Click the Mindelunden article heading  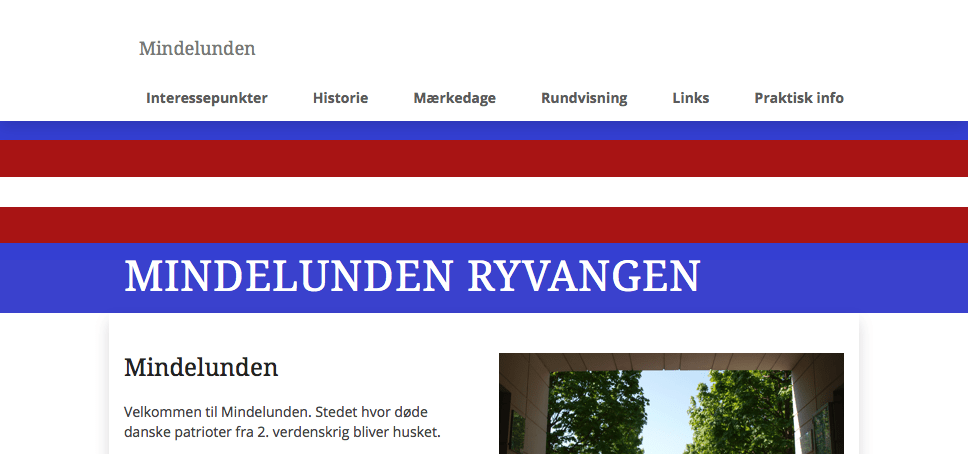point(201,368)
